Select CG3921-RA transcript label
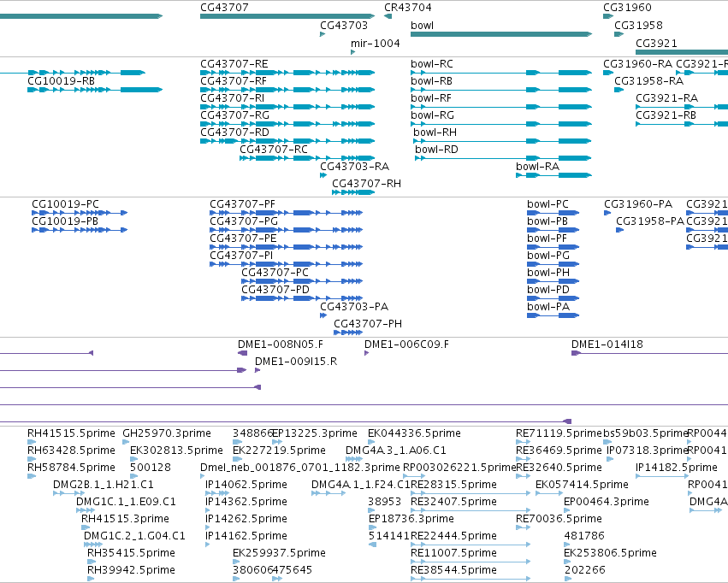The image size is (728, 583). [x=666, y=97]
